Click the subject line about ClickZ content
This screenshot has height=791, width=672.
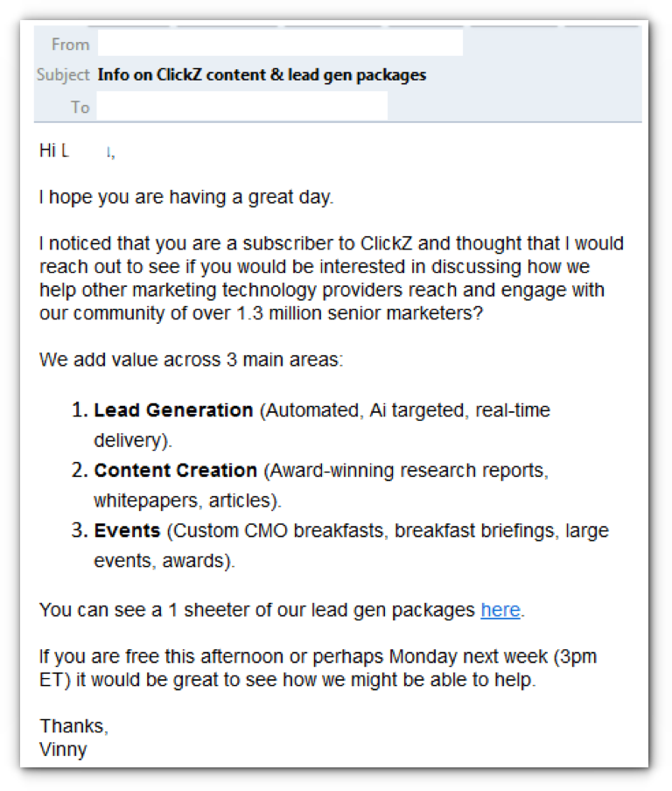[x=262, y=75]
